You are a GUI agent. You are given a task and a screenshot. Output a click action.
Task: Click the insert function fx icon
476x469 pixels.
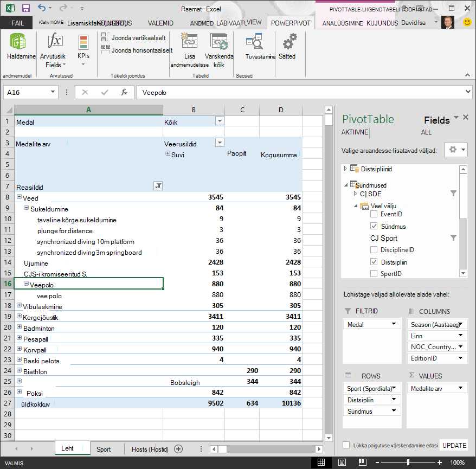click(124, 92)
